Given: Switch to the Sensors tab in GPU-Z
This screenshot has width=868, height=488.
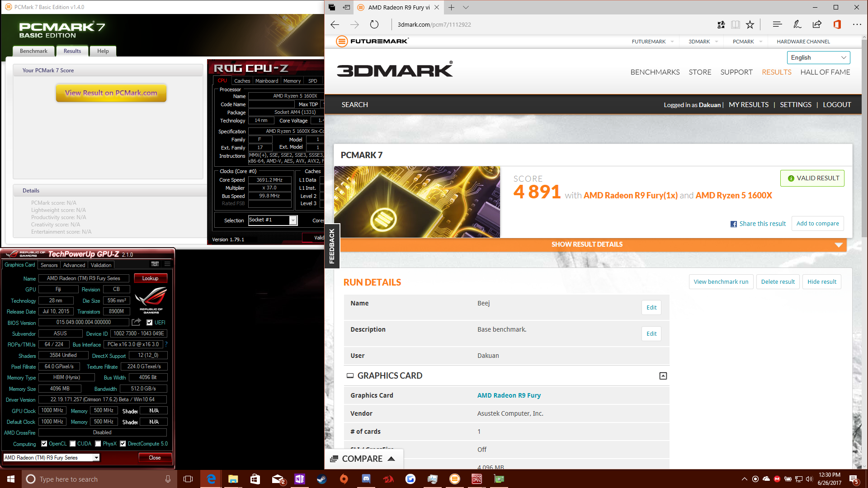Looking at the screenshot, I should 49,265.
